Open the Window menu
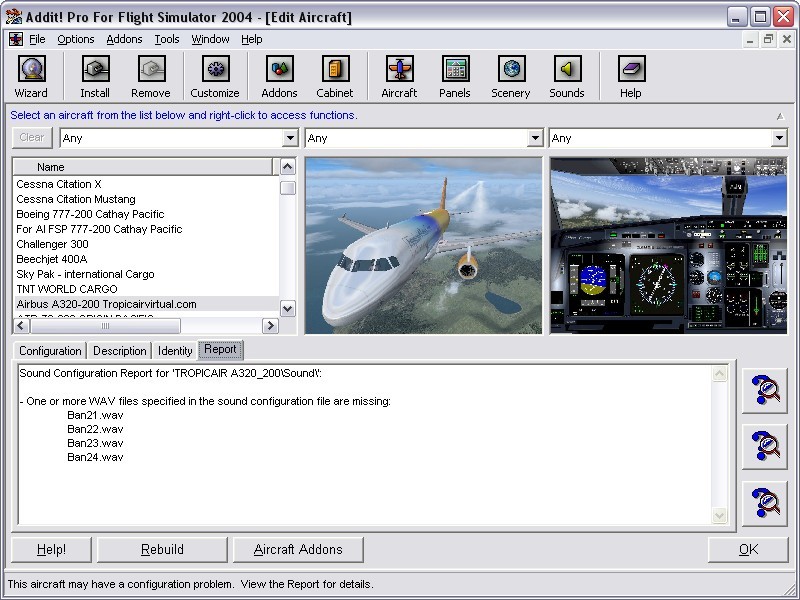Screen dimensions: 800x600 coord(210,39)
